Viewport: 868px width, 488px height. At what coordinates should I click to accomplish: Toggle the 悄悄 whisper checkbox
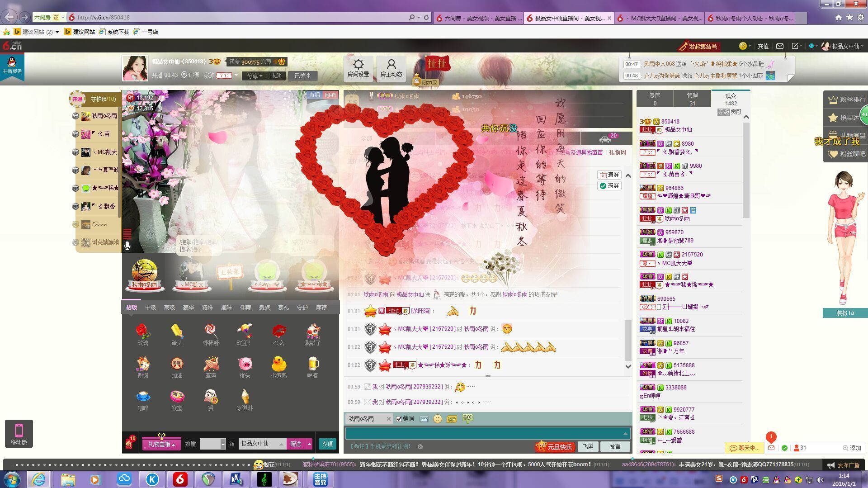(x=399, y=419)
